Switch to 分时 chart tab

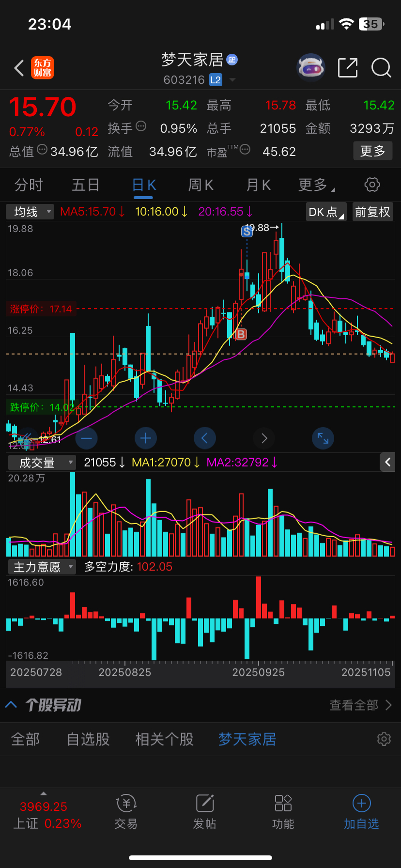pos(29,185)
